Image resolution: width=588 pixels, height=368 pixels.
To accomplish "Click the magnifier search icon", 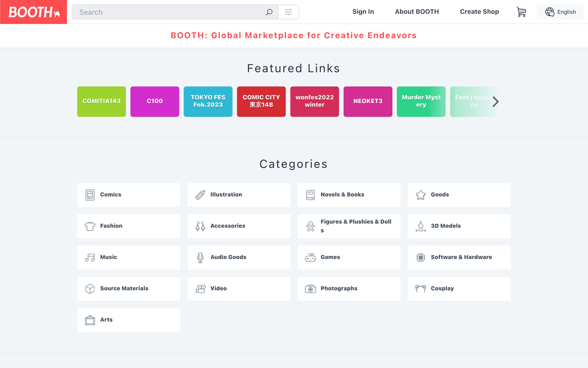I will pyautogui.click(x=269, y=12).
